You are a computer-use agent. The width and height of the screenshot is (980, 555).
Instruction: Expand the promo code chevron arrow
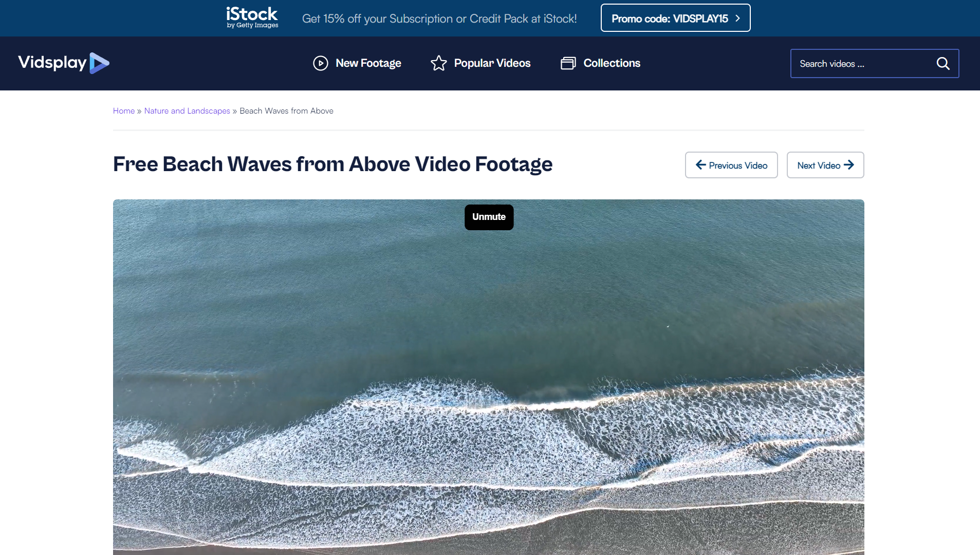pos(738,18)
